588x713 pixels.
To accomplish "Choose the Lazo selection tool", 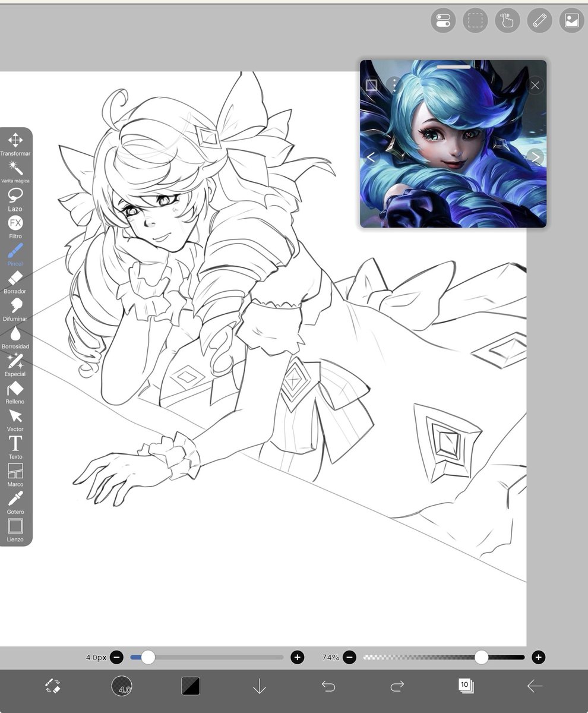I will (15, 200).
